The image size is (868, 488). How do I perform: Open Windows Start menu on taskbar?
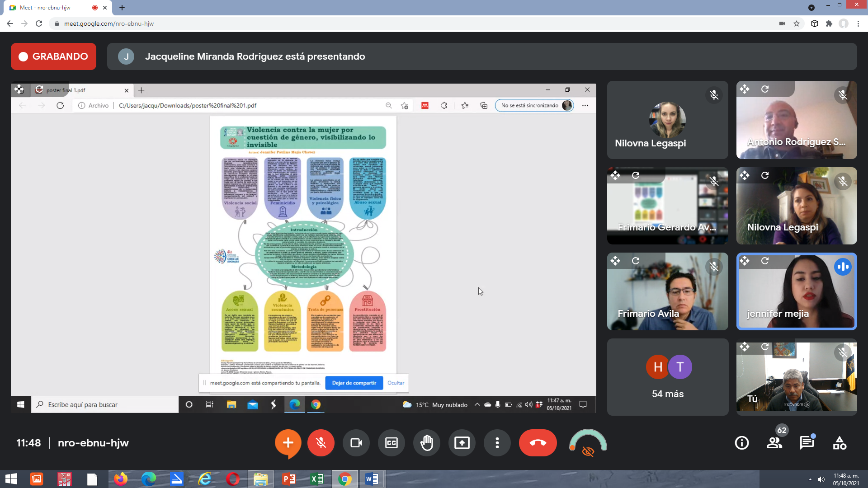[x=11, y=479]
